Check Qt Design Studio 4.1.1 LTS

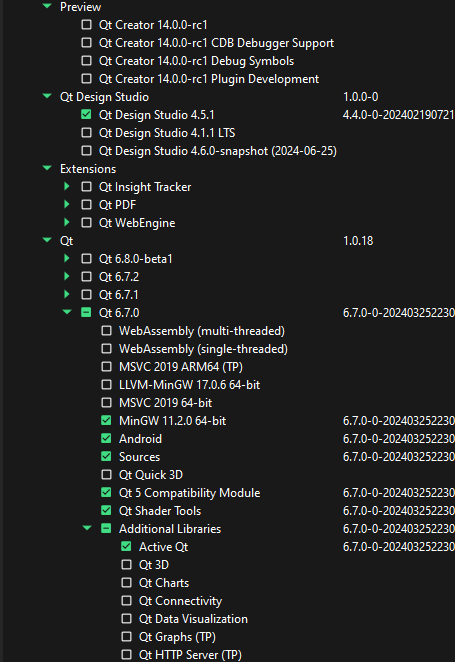click(x=86, y=133)
